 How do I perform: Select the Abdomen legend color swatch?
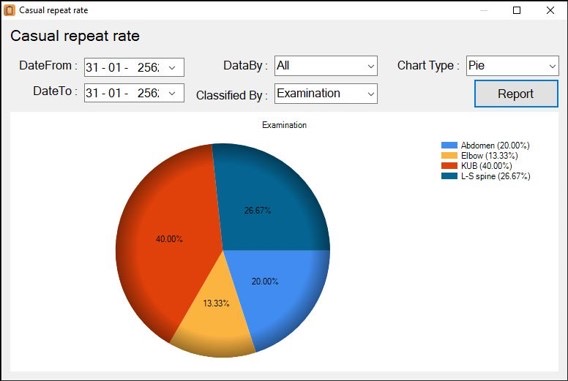449,145
